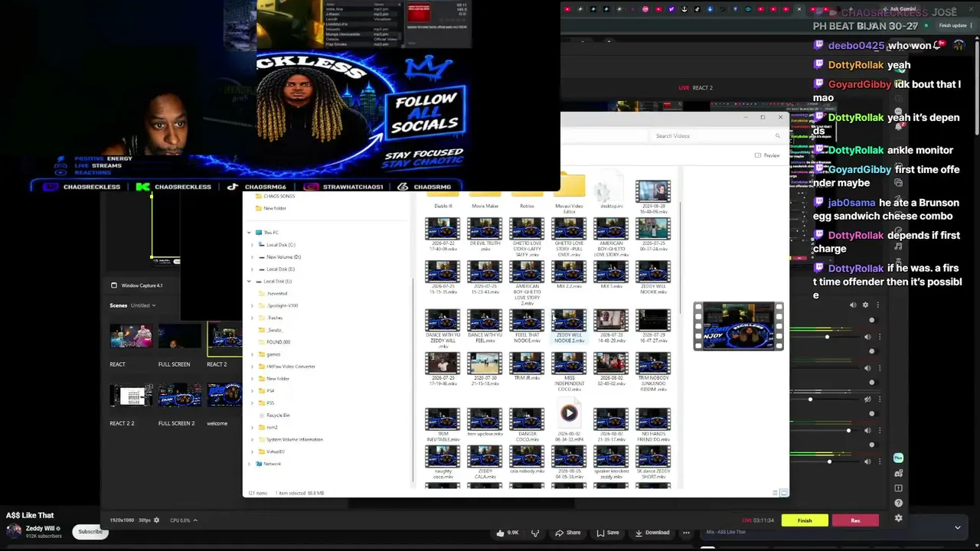
Task: Expand the Network tree node
Action: pyautogui.click(x=249, y=464)
